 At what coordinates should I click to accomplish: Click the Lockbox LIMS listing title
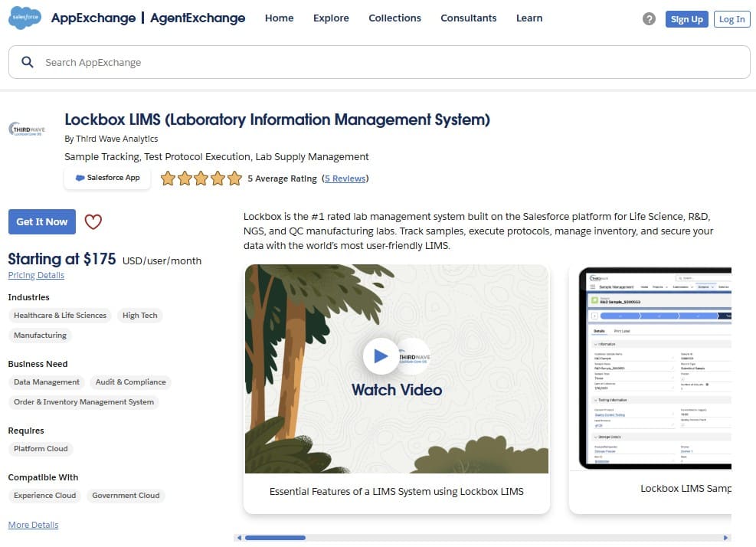point(277,120)
